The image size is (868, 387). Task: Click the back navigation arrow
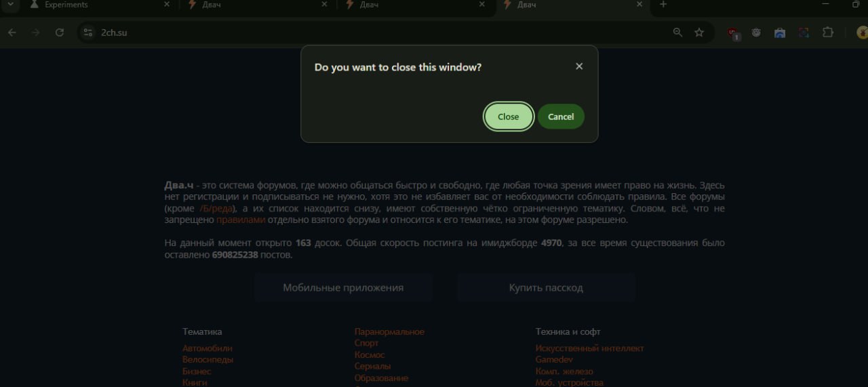(12, 33)
